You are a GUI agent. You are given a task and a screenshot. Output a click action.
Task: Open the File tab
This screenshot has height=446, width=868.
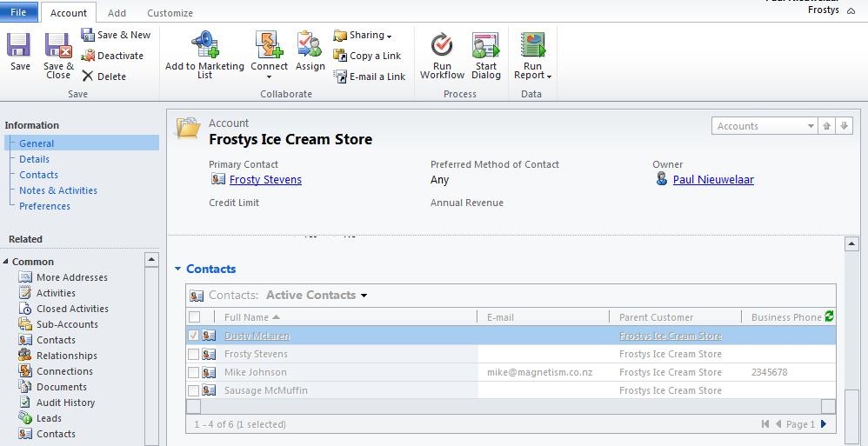point(18,13)
